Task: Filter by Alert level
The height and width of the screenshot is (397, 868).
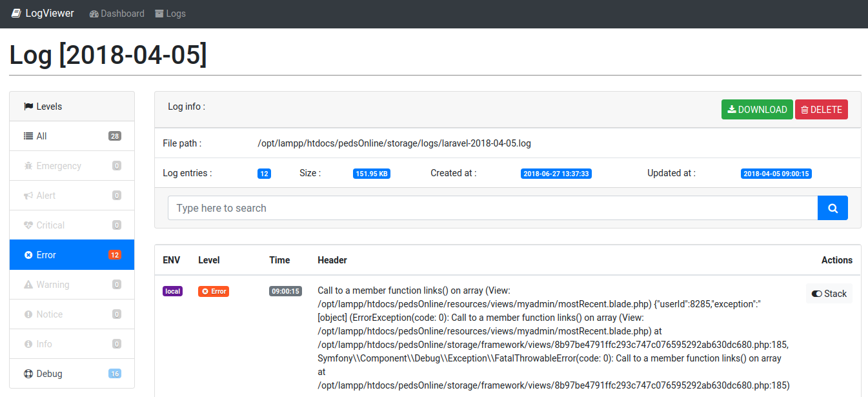Action: click(x=72, y=196)
